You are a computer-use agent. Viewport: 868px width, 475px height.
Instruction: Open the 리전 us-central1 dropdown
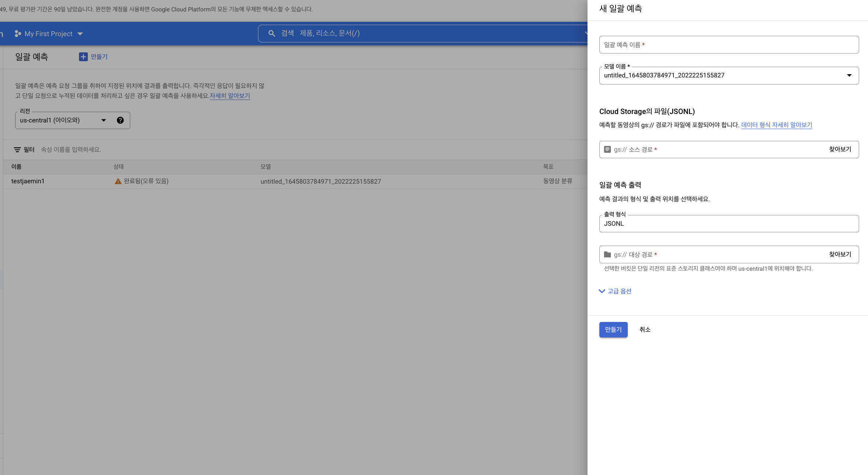(x=104, y=120)
